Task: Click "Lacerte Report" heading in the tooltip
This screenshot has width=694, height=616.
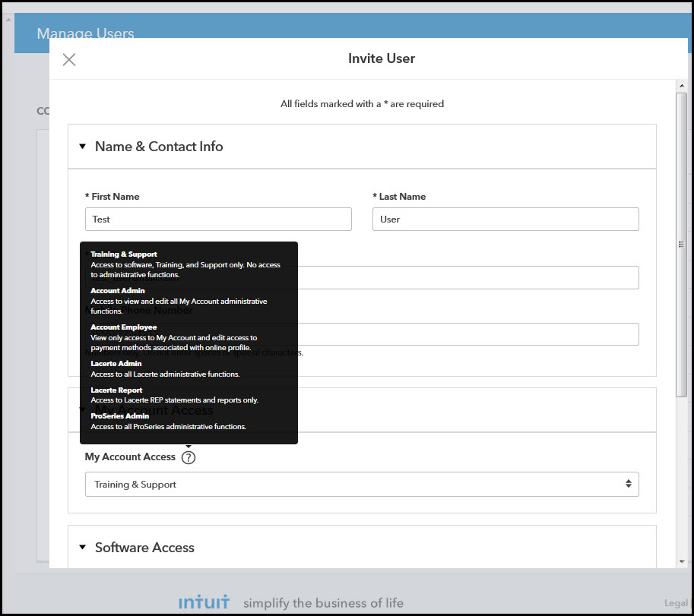Action: (x=116, y=390)
